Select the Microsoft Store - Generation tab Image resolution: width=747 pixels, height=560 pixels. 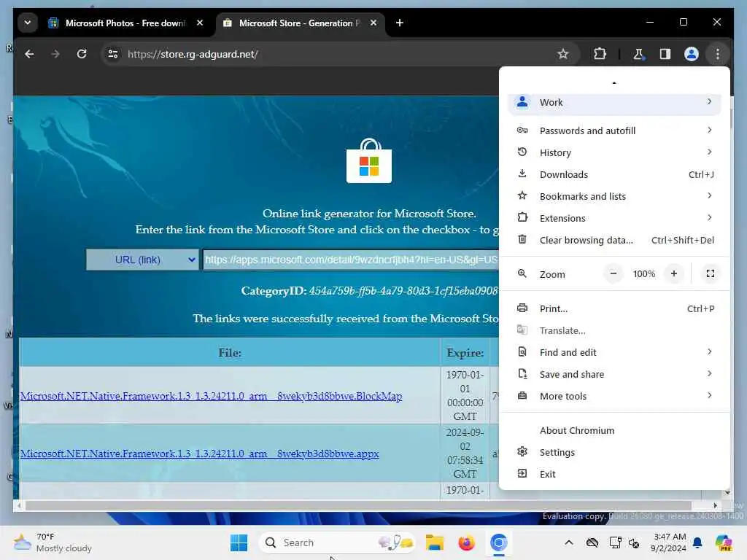(x=300, y=23)
